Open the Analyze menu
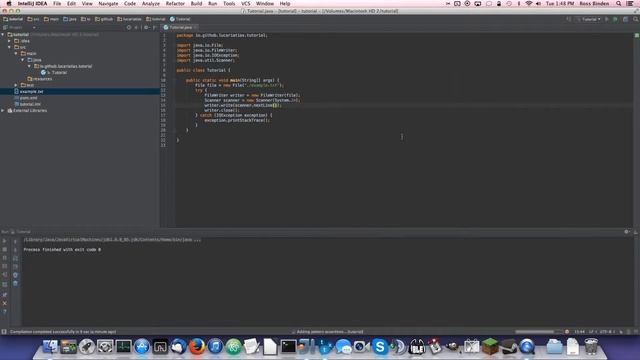640x360 pixels. click(151, 3)
